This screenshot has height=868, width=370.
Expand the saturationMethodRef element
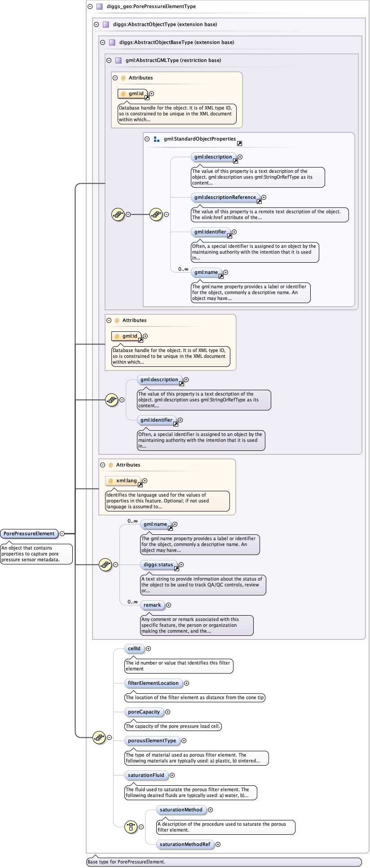pyautogui.click(x=218, y=844)
